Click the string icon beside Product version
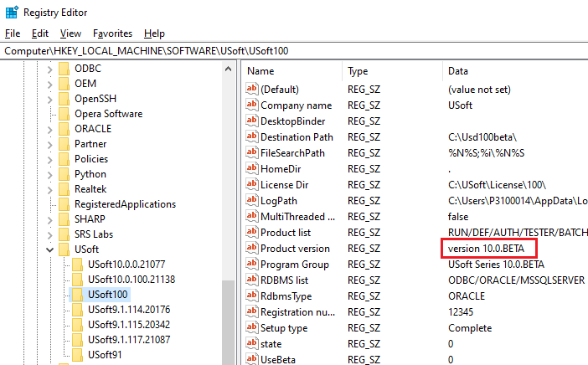The width and height of the screenshot is (588, 365). tap(251, 249)
